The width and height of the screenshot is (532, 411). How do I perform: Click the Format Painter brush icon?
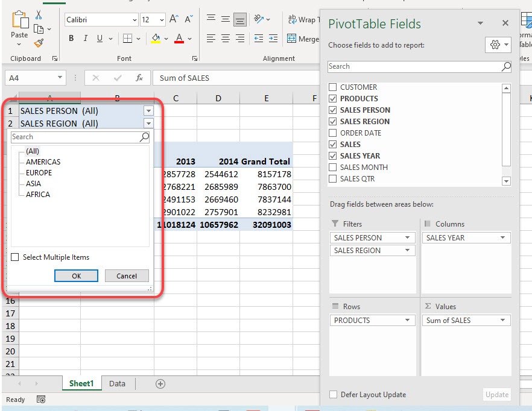(x=39, y=43)
